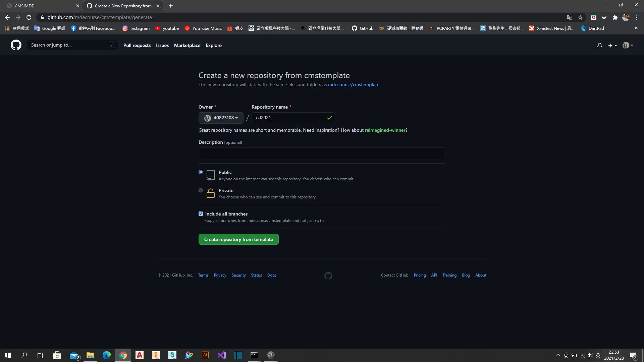Focus the Search or jump to box
644x362 pixels.
pos(72,45)
